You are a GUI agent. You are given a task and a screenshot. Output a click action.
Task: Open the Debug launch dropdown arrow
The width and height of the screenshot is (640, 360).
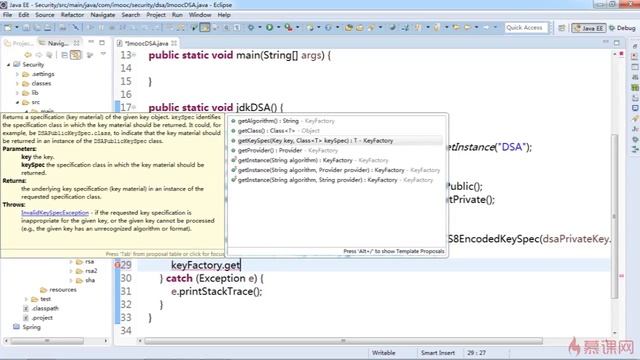point(260,28)
